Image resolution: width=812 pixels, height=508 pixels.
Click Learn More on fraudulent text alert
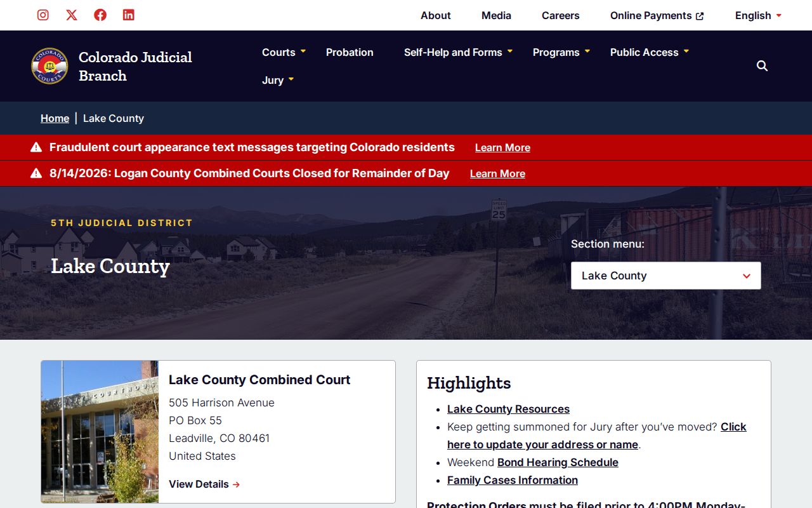click(x=502, y=147)
